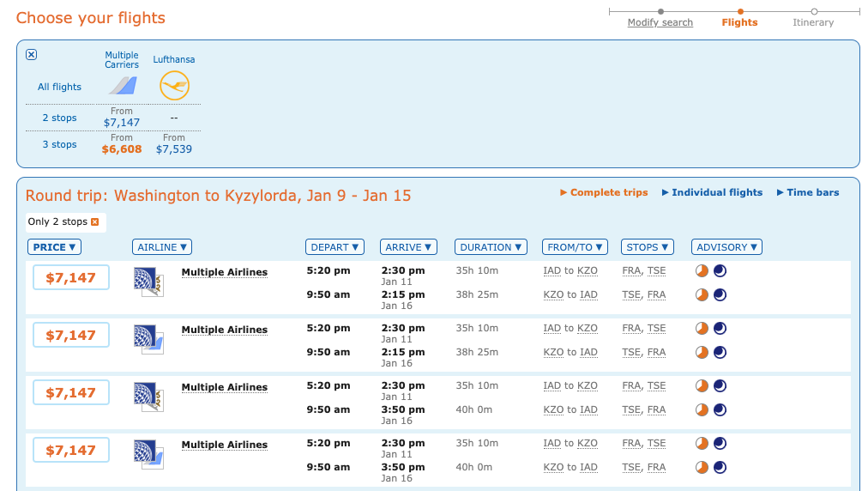Remove the Only 2 stops filter

tap(94, 221)
